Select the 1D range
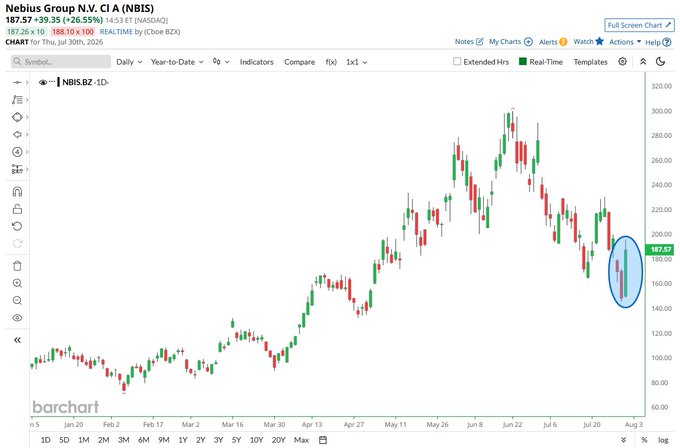The width and height of the screenshot is (680, 448). coord(46,440)
